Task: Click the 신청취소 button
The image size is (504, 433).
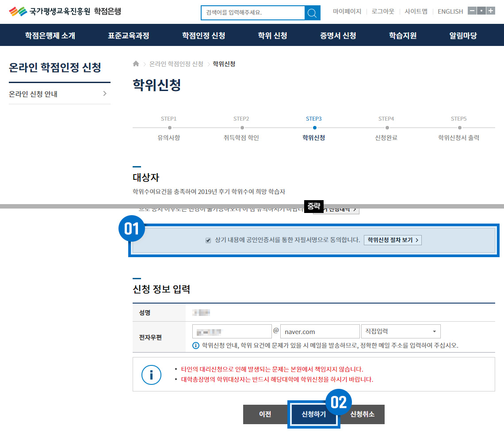Action: click(363, 414)
